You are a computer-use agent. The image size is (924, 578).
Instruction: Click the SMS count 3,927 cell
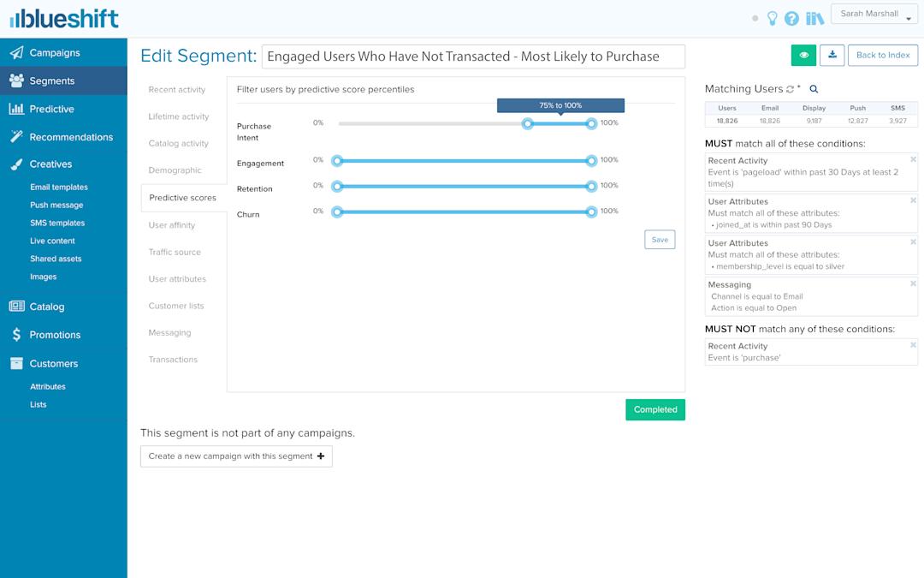(897, 121)
